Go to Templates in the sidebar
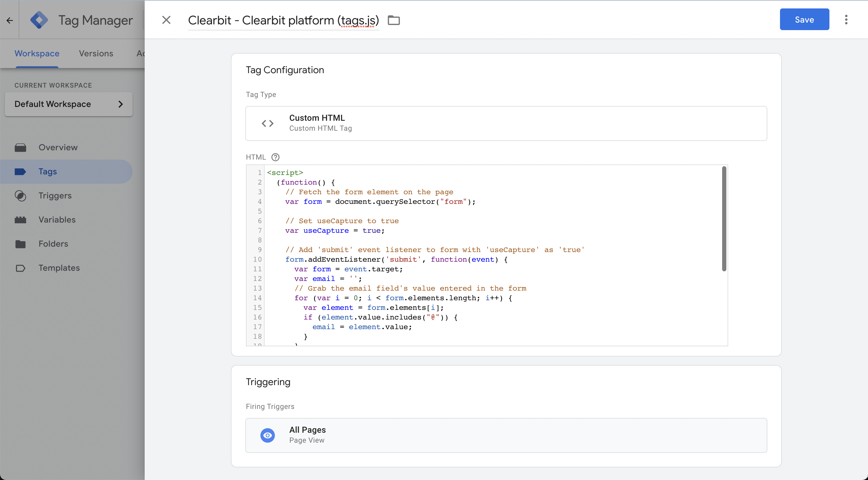This screenshot has width=868, height=480. click(x=59, y=268)
